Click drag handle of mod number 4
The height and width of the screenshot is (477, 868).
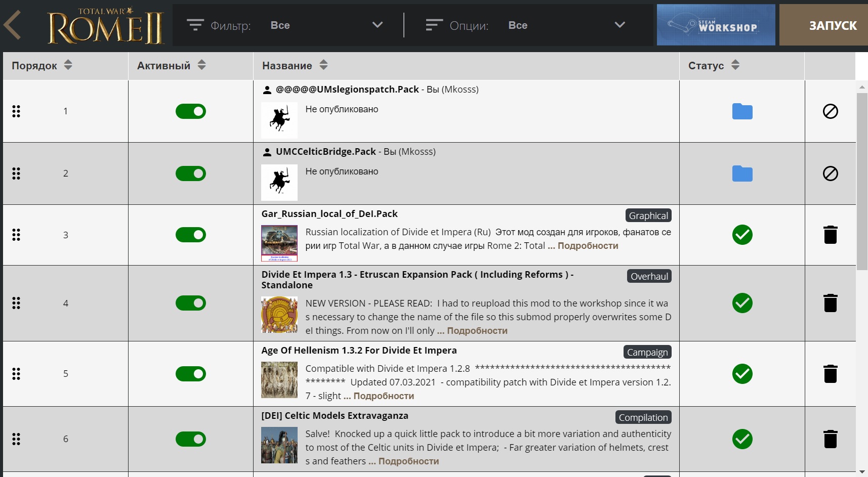tap(16, 303)
